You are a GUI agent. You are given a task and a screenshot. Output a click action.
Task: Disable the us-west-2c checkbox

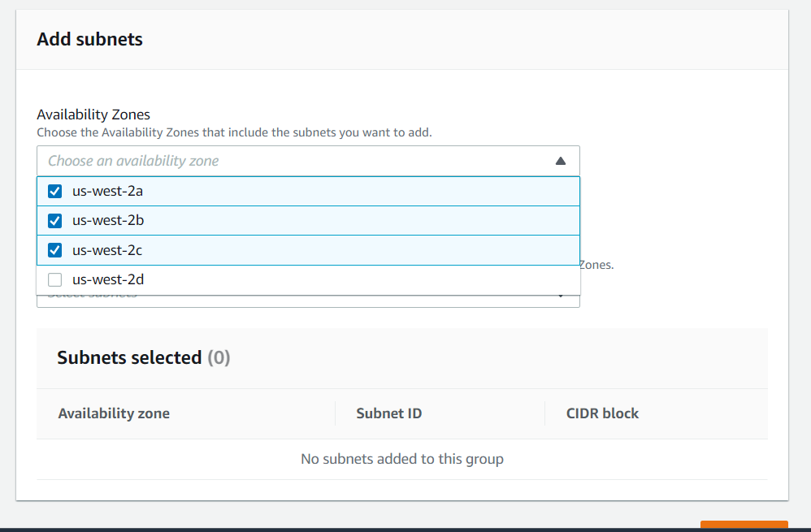(54, 249)
